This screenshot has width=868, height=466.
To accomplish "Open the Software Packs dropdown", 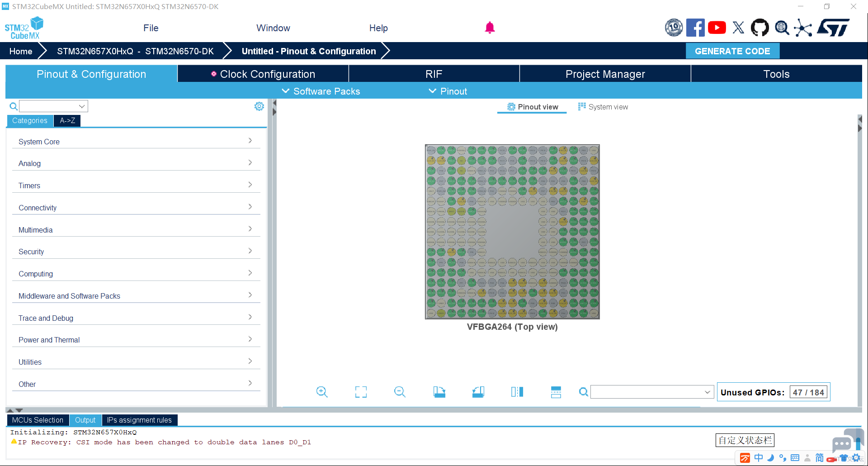I will (x=321, y=91).
